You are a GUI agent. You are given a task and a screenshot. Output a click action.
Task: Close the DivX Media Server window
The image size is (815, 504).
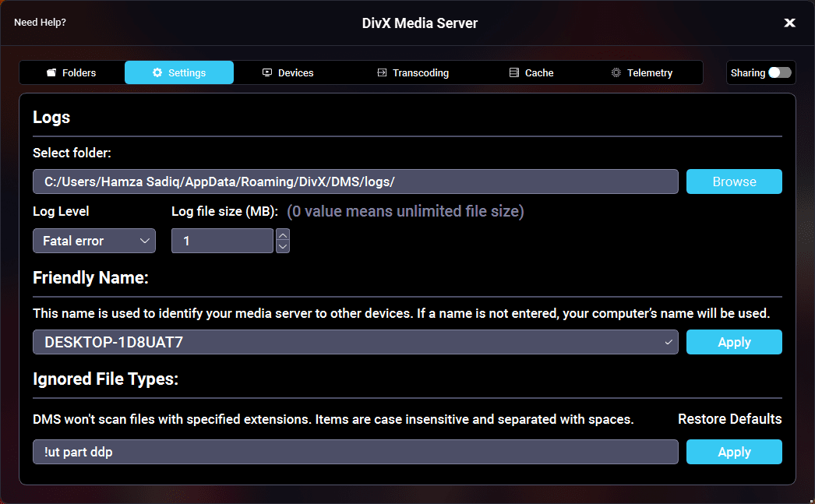[x=789, y=23]
